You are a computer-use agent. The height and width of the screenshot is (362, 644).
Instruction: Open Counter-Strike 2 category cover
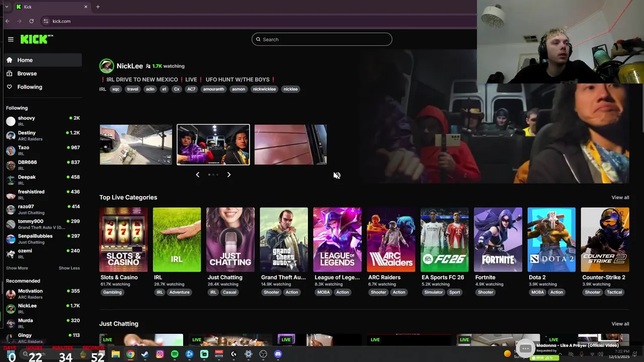tap(605, 239)
